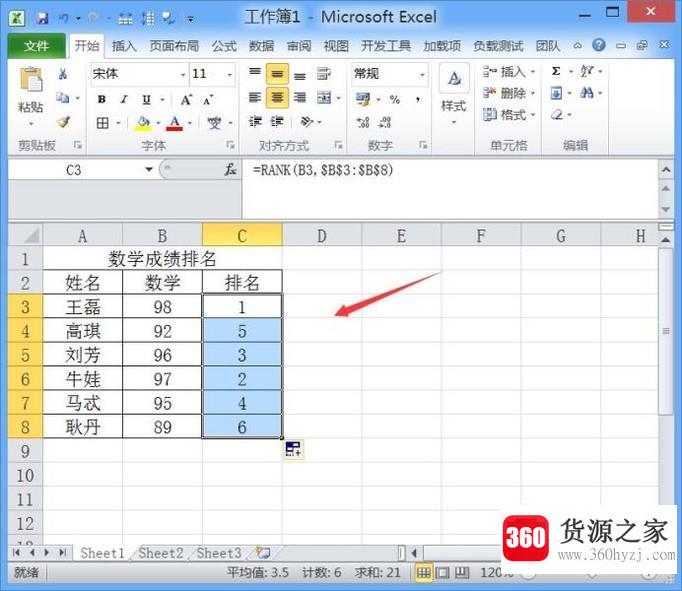Switch to Page Layout view button
Screen dimensions: 682x591
tap(443, 573)
